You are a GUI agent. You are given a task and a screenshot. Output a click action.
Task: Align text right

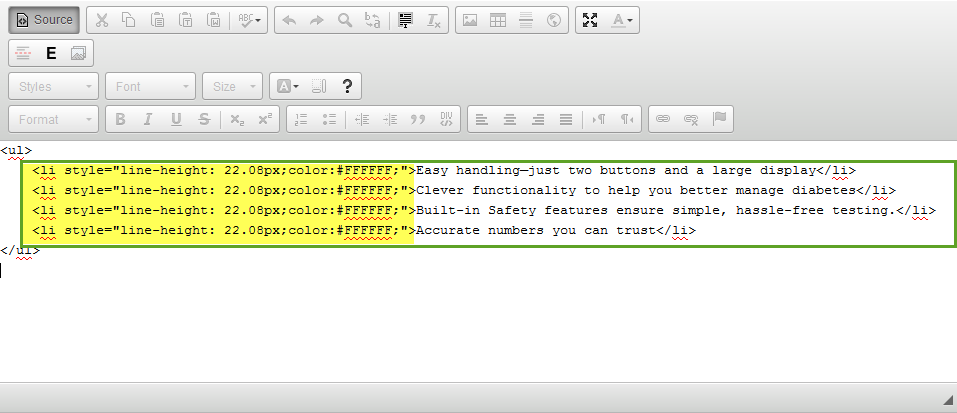(538, 120)
